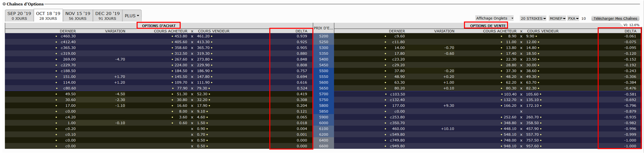Select strike price 5650
This screenshot has width=644, height=156.
pyautogui.click(x=324, y=88)
